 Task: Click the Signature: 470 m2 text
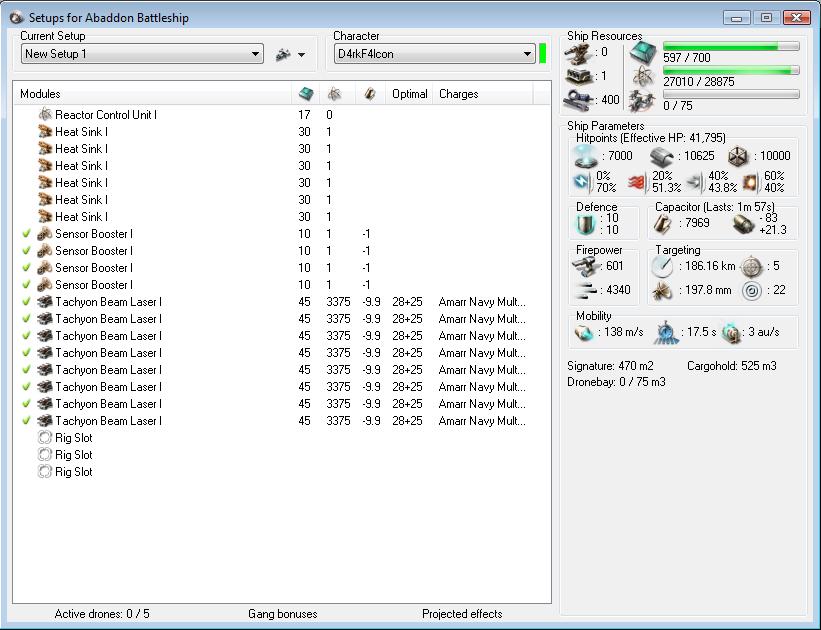click(610, 366)
